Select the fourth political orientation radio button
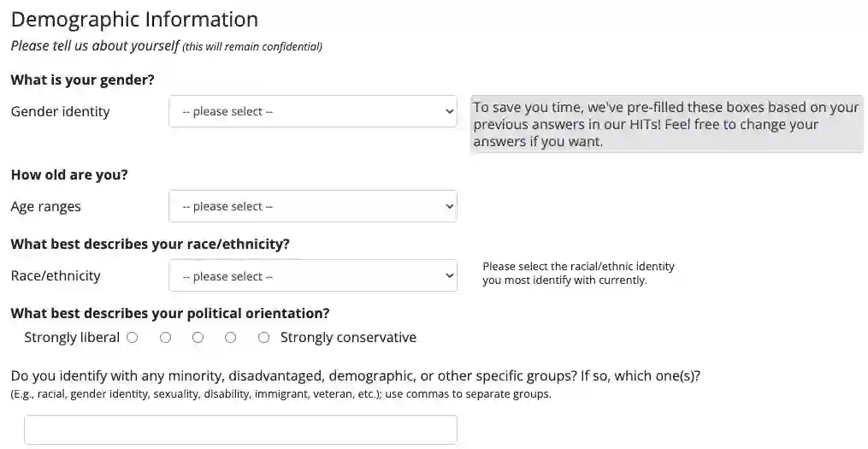The height and width of the screenshot is (449, 868). click(231, 338)
